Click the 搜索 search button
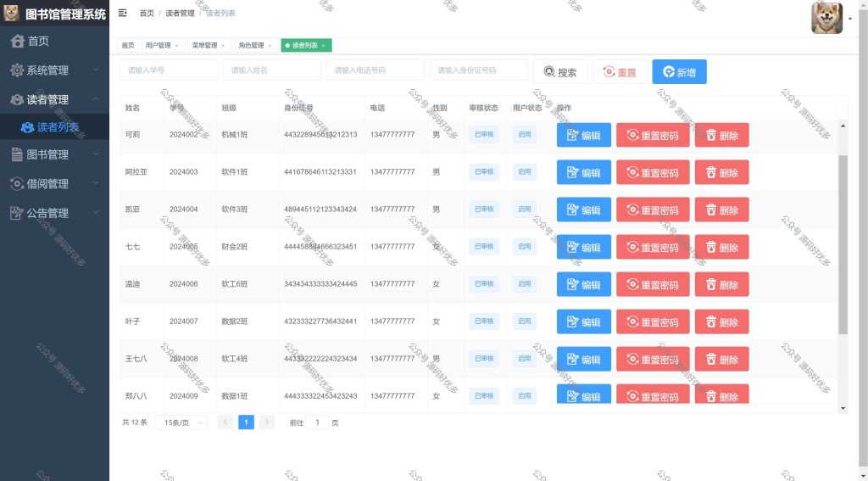Viewport: 868px width, 481px height. [560, 72]
